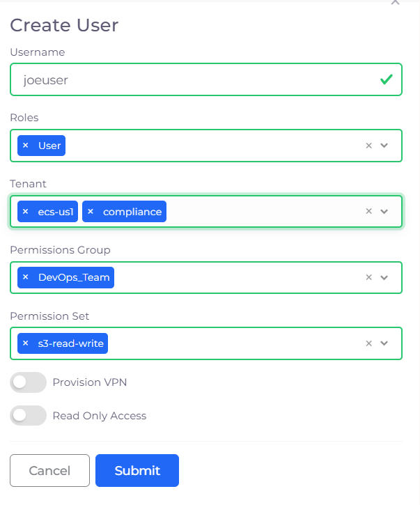
Task: Close the Create User dialog
Action: 395,3
